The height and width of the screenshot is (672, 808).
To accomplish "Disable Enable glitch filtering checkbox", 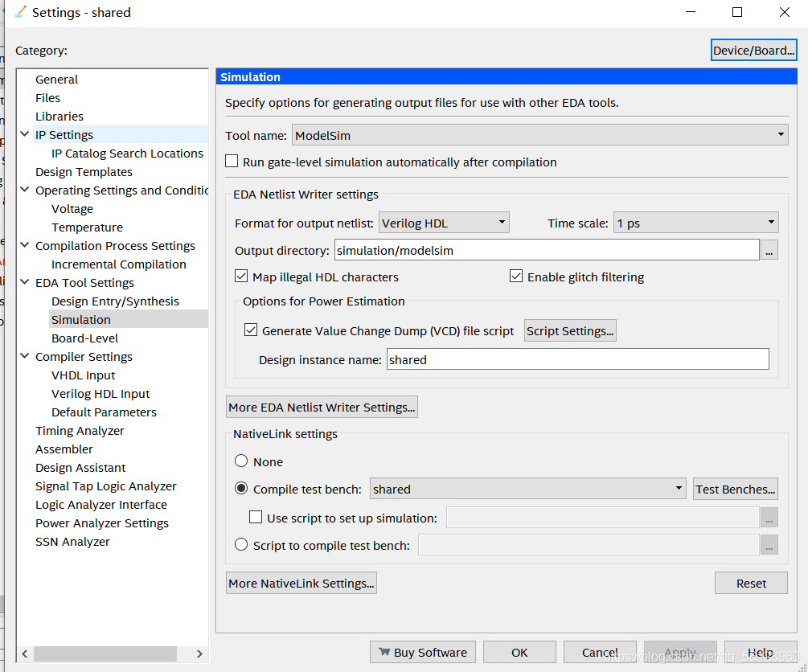I will [516, 277].
